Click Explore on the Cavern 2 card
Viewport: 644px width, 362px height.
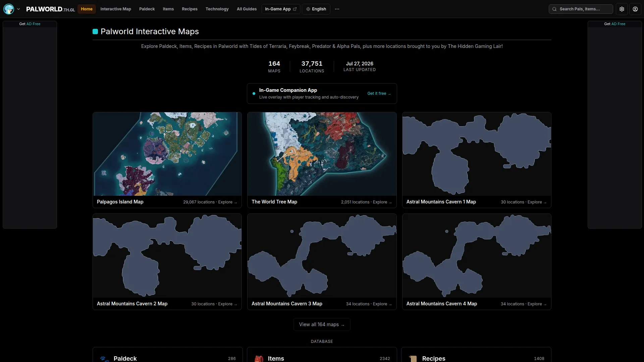click(227, 304)
